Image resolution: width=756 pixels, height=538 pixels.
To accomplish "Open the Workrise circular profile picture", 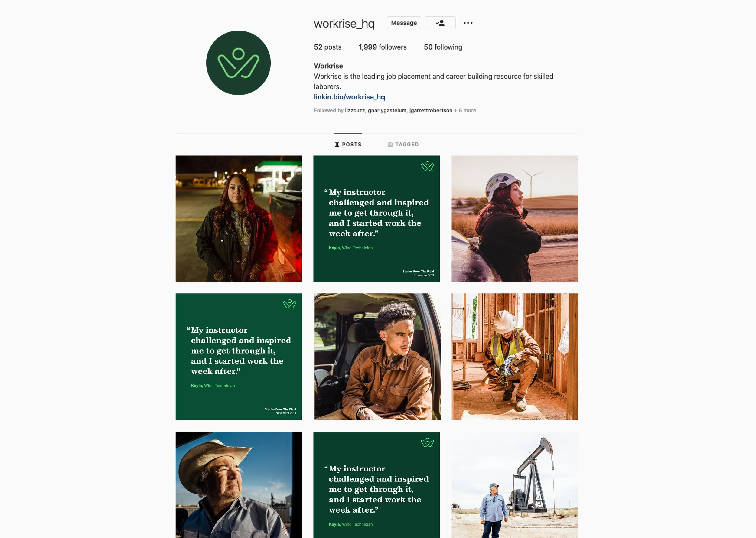I will (238, 63).
